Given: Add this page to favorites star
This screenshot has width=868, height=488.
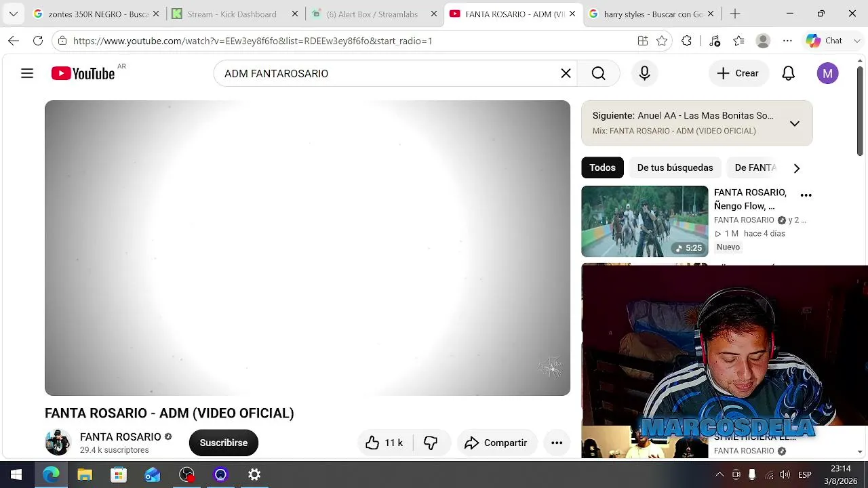Looking at the screenshot, I should [662, 41].
